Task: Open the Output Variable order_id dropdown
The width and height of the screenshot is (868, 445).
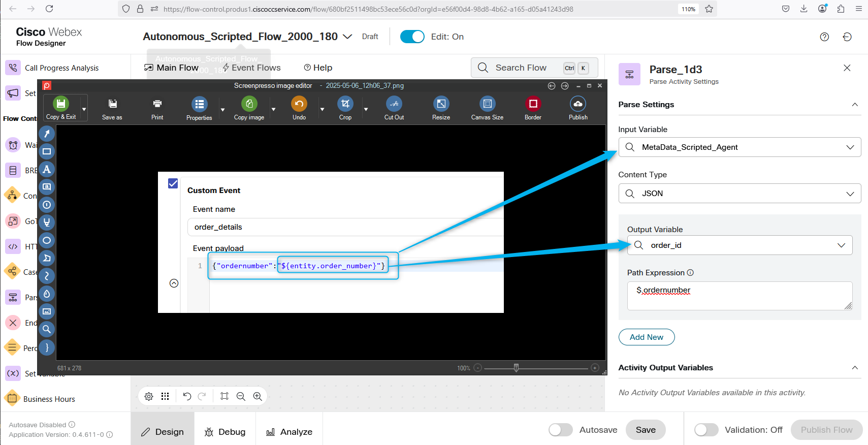Action: tap(739, 245)
